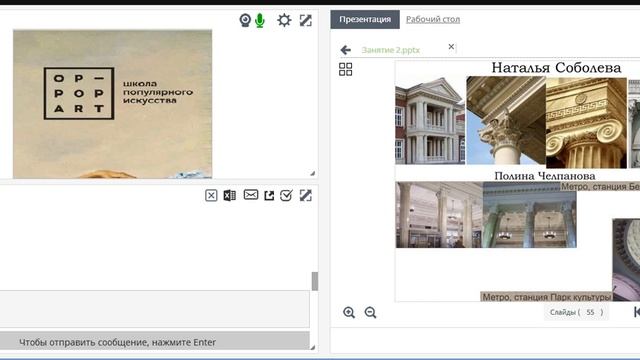Export chat to Excel icon
Image resolution: width=640 pixels, height=360 pixels.
click(x=229, y=196)
